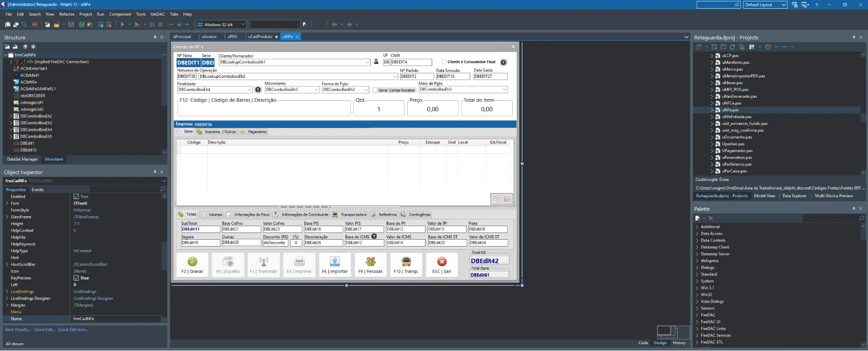Toggle the Enabled property checkbox
The image size is (868, 351).
pos(76,196)
